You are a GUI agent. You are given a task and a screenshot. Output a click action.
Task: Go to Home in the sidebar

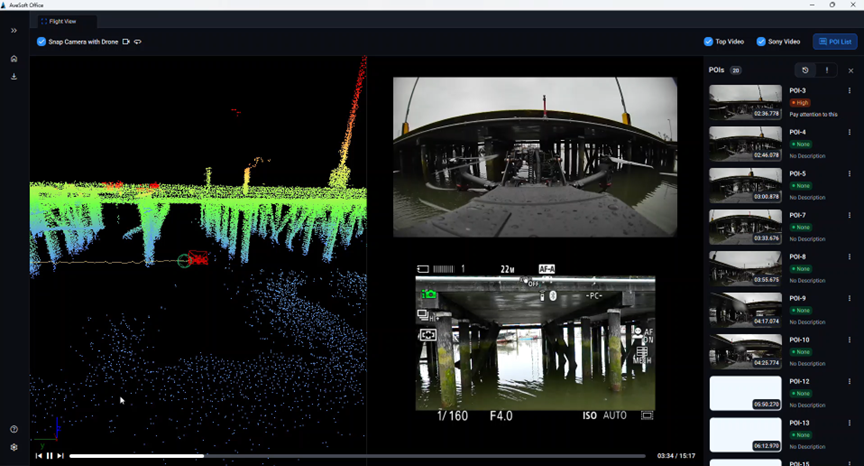coord(14,59)
